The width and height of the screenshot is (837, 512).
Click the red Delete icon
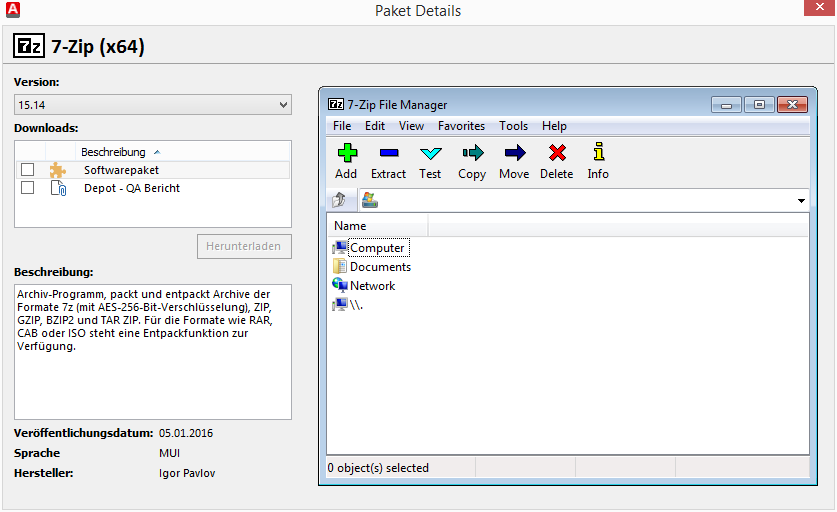557,153
